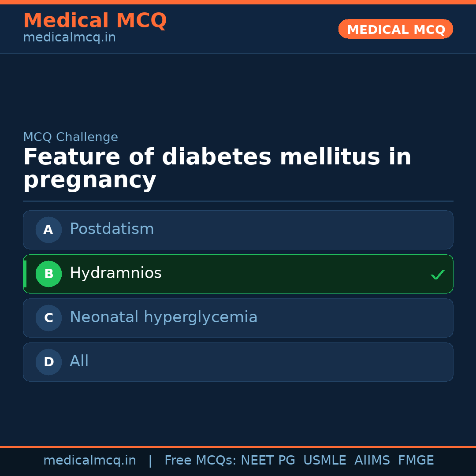Select the Postdatism answer text
Image resolution: width=476 pixels, height=476 pixels.
[x=112, y=229]
